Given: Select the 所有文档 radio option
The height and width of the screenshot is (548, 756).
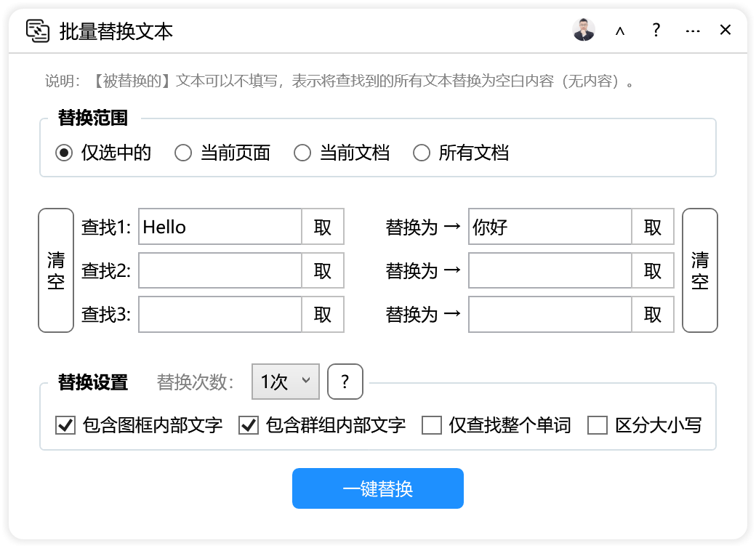Looking at the screenshot, I should coord(422,153).
